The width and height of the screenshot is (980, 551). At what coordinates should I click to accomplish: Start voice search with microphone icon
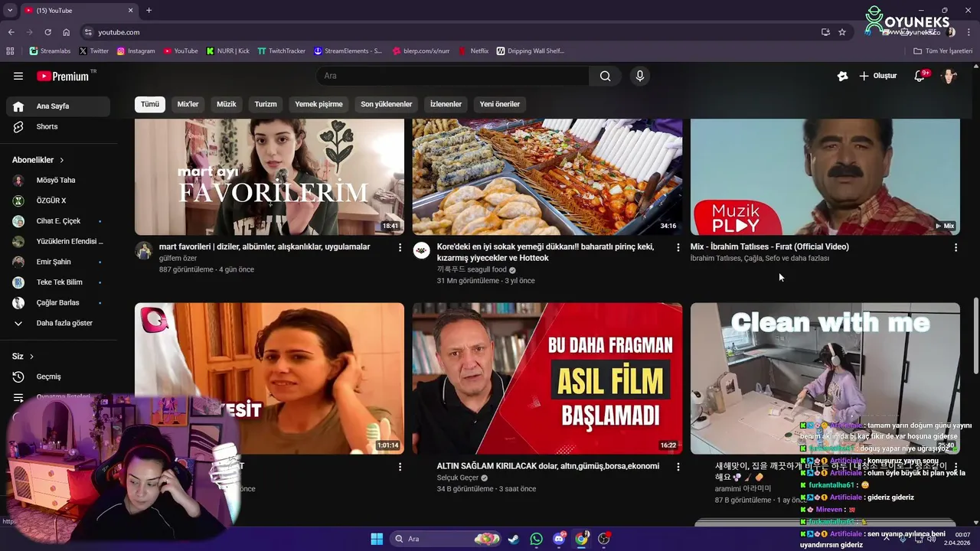pyautogui.click(x=640, y=76)
